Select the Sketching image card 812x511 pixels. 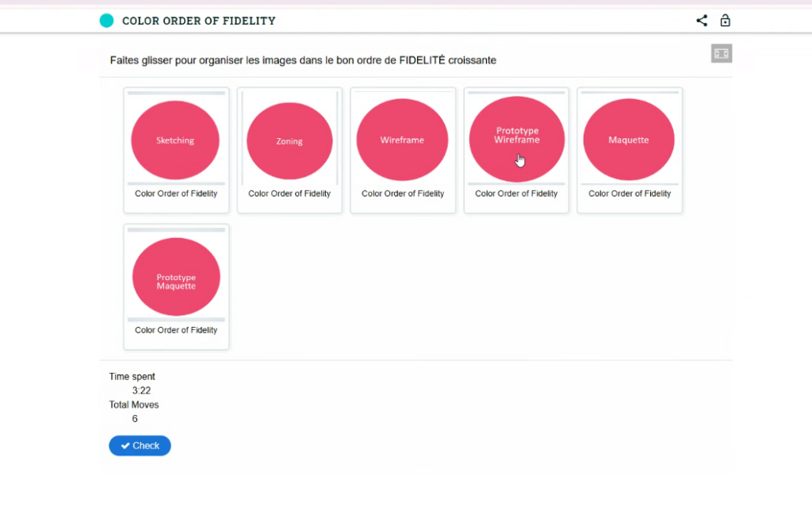175,140
